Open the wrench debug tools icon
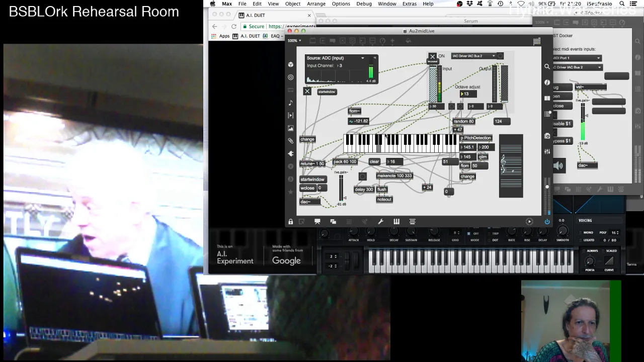 (381, 221)
